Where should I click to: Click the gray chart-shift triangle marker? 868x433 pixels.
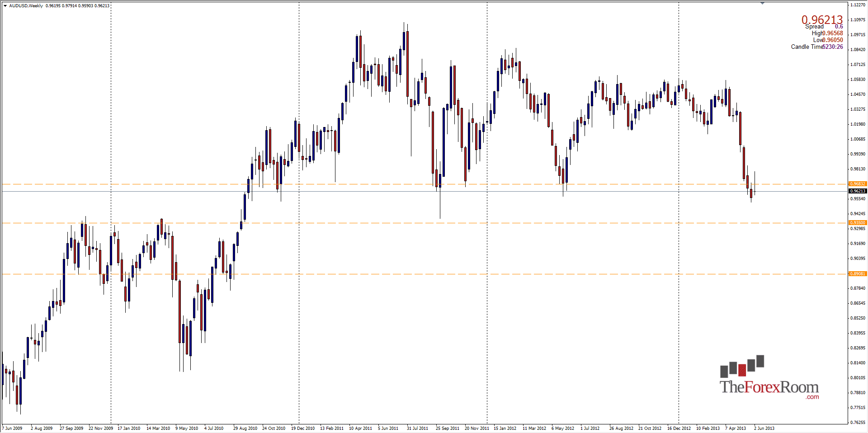click(x=763, y=3)
